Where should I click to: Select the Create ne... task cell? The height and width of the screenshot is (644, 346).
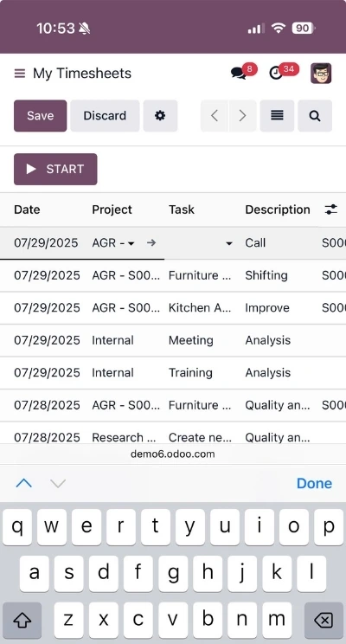(x=200, y=437)
